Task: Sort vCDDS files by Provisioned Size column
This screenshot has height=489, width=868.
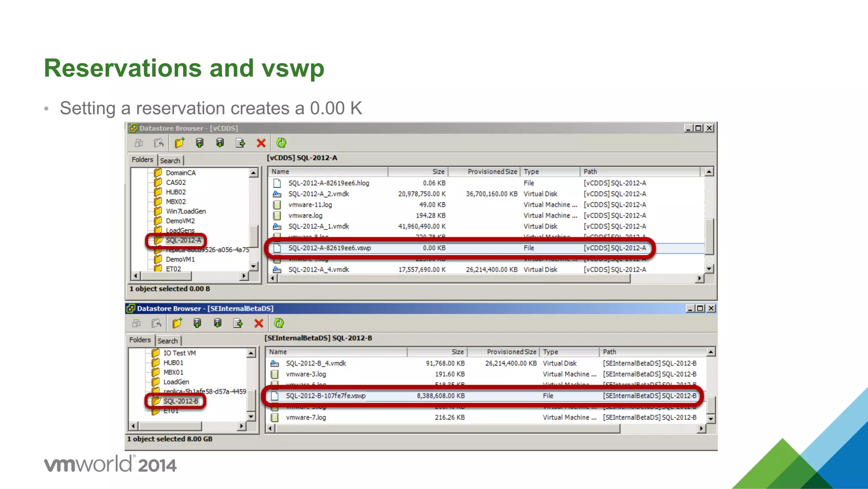Action: pos(484,172)
